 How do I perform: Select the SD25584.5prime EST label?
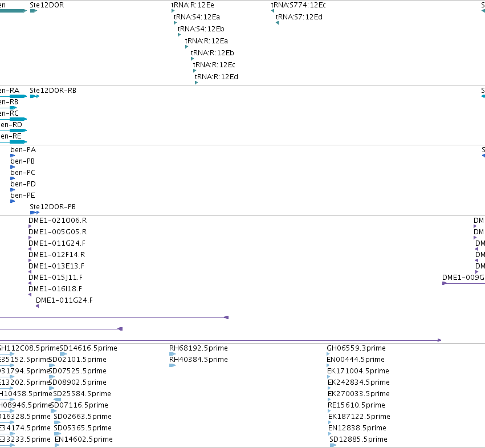click(x=82, y=394)
